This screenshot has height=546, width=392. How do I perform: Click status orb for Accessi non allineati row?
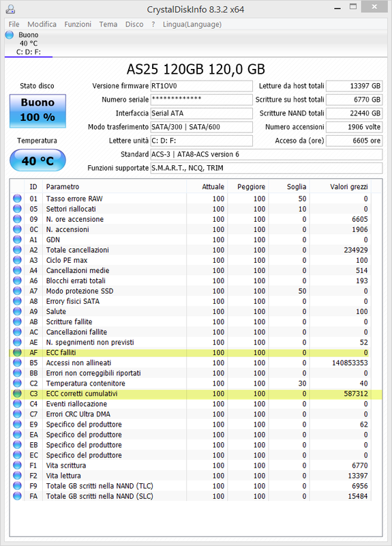(17, 363)
